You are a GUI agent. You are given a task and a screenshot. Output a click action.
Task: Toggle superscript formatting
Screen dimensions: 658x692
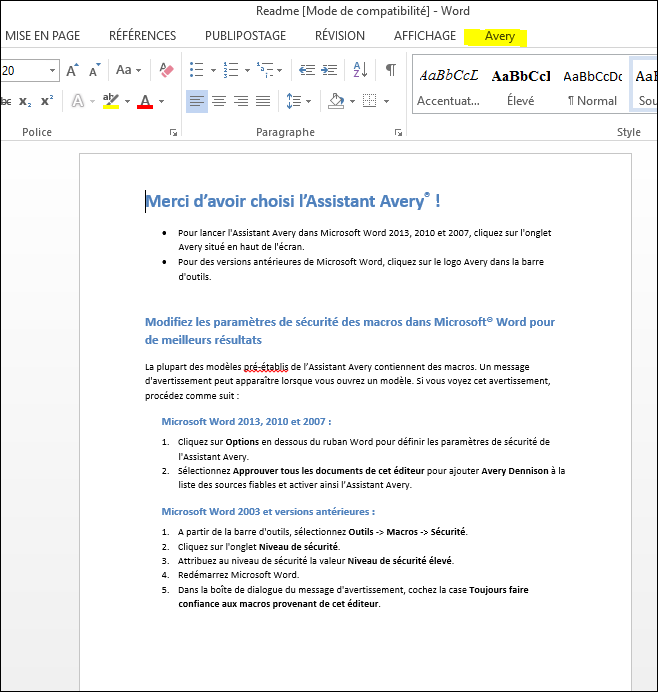click(x=47, y=102)
